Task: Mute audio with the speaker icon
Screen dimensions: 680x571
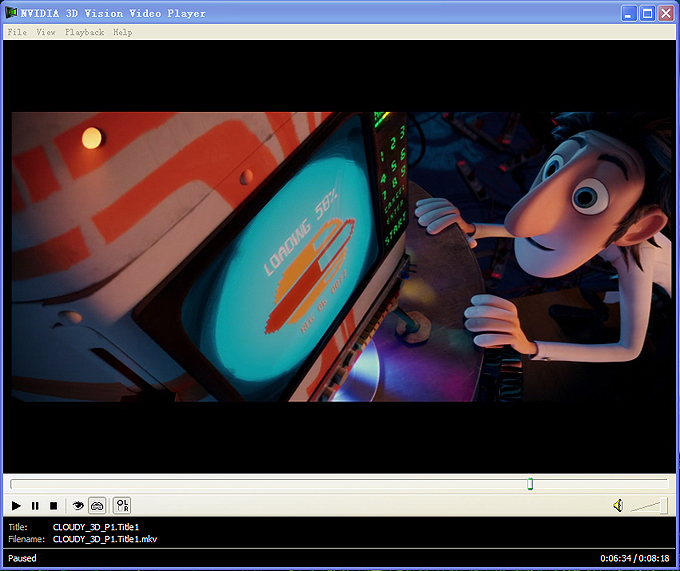Action: click(618, 506)
